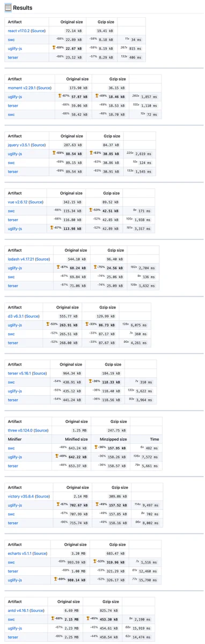Click swc in the terser v5.16.1 table
This screenshot has width=205, height=644.
[11, 382]
